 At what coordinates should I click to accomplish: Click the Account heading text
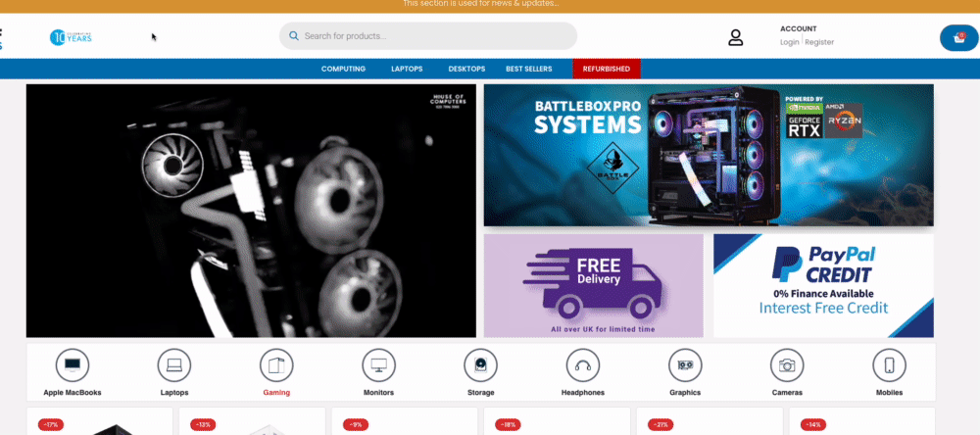pos(798,28)
